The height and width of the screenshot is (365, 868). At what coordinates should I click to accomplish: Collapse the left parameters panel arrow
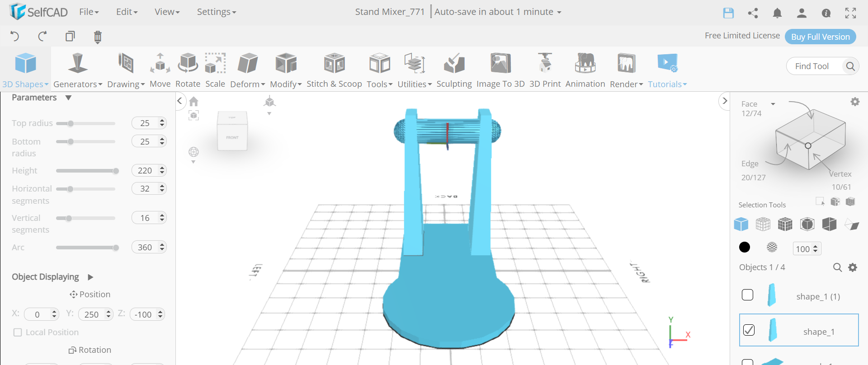click(180, 101)
